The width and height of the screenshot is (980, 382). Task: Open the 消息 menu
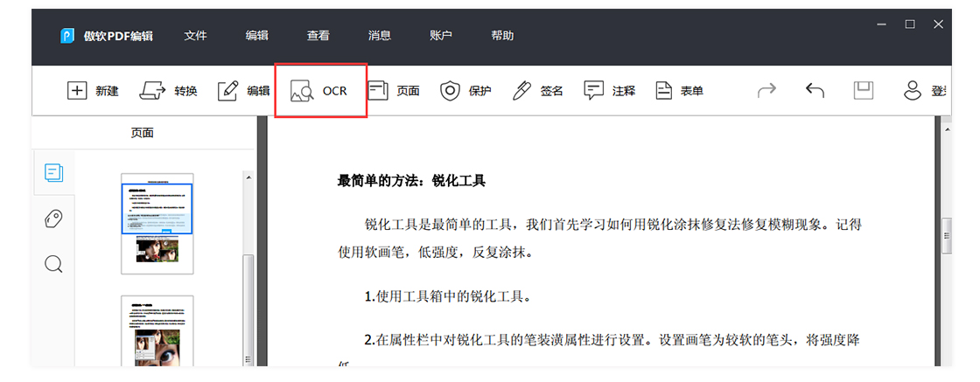point(380,36)
